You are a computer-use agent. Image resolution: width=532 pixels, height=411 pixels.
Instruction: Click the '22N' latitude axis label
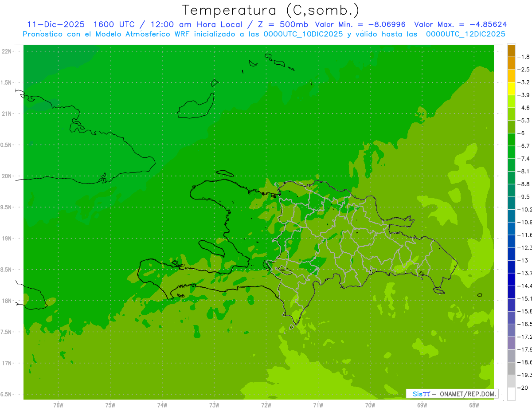pos(8,51)
